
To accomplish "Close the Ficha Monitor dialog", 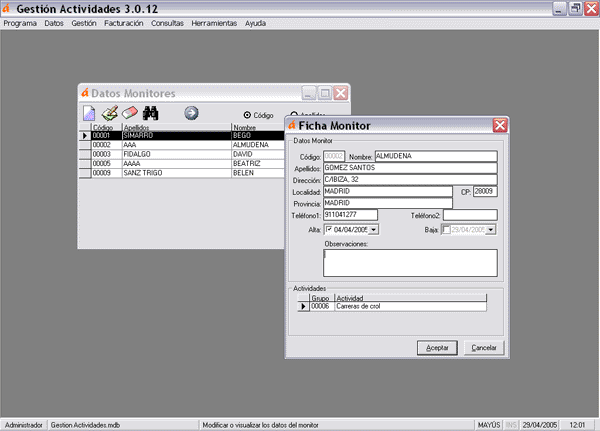I will pos(499,125).
